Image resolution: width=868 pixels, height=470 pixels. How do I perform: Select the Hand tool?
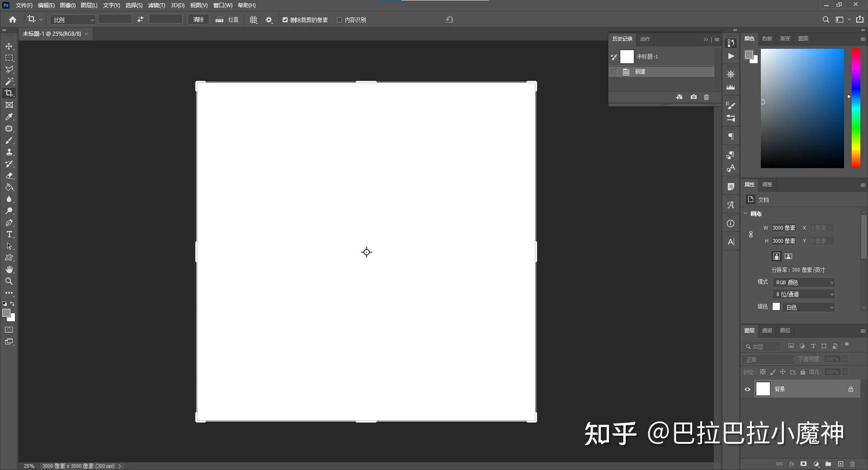coord(9,270)
